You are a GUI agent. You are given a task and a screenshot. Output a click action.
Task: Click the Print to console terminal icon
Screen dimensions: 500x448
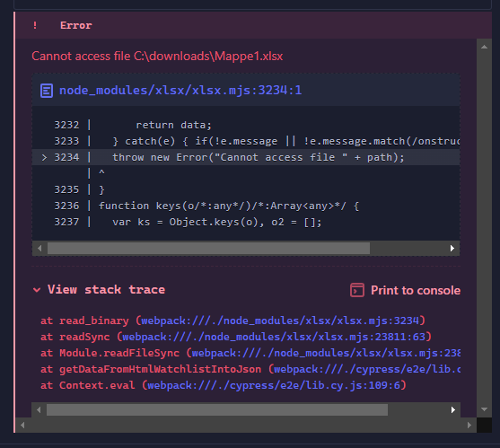357,290
